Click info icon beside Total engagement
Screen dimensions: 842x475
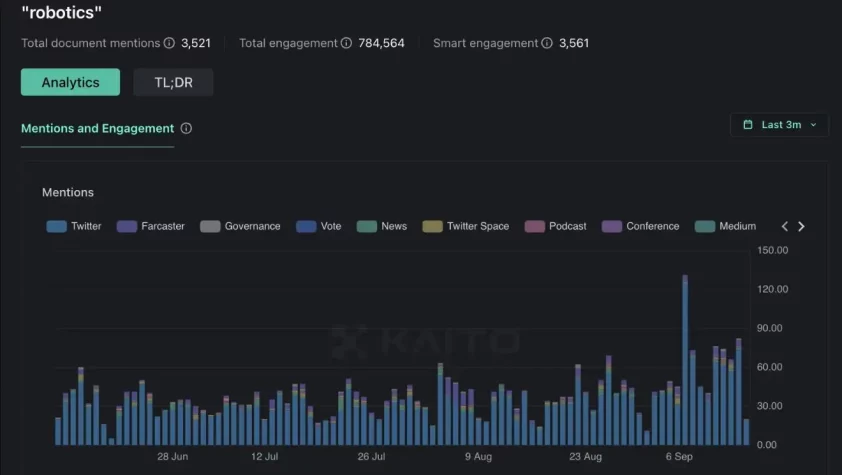[346, 43]
